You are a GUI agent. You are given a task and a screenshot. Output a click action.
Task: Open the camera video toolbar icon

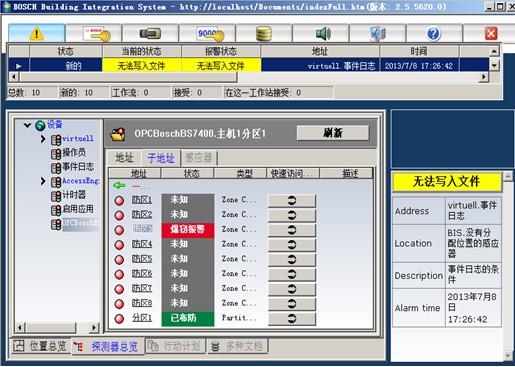point(150,33)
